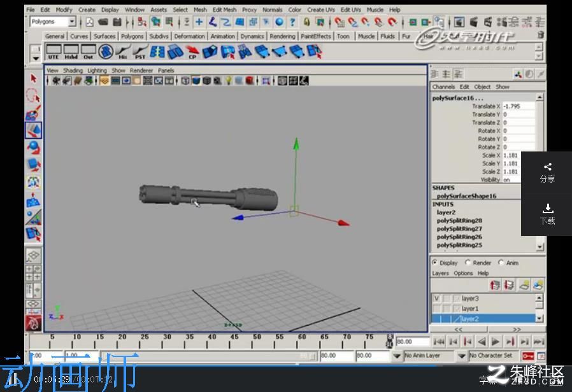
Task: Select the arrow Select tool
Action: point(34,78)
